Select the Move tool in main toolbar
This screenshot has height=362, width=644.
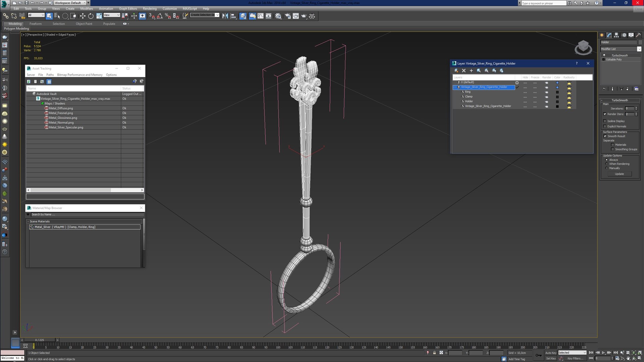tap(83, 16)
